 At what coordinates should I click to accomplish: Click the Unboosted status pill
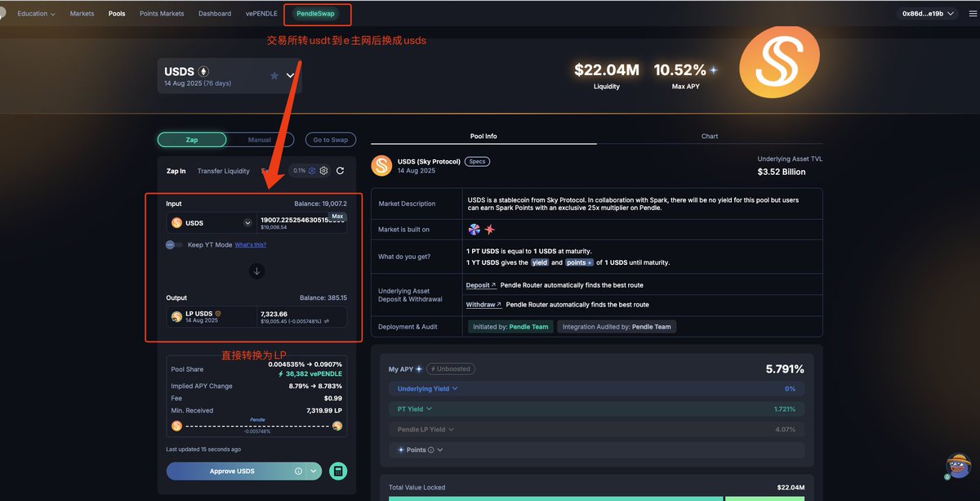(451, 369)
